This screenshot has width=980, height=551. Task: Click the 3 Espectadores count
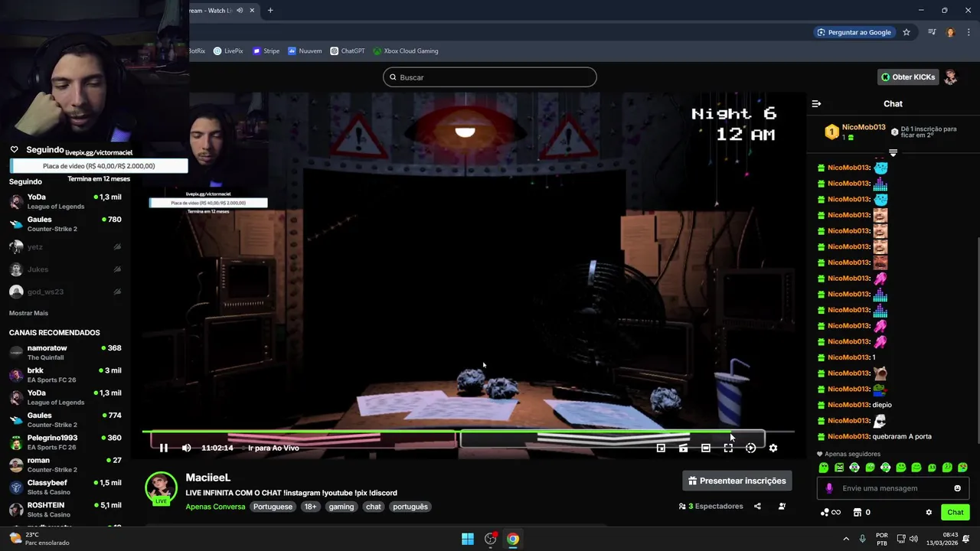click(x=710, y=506)
